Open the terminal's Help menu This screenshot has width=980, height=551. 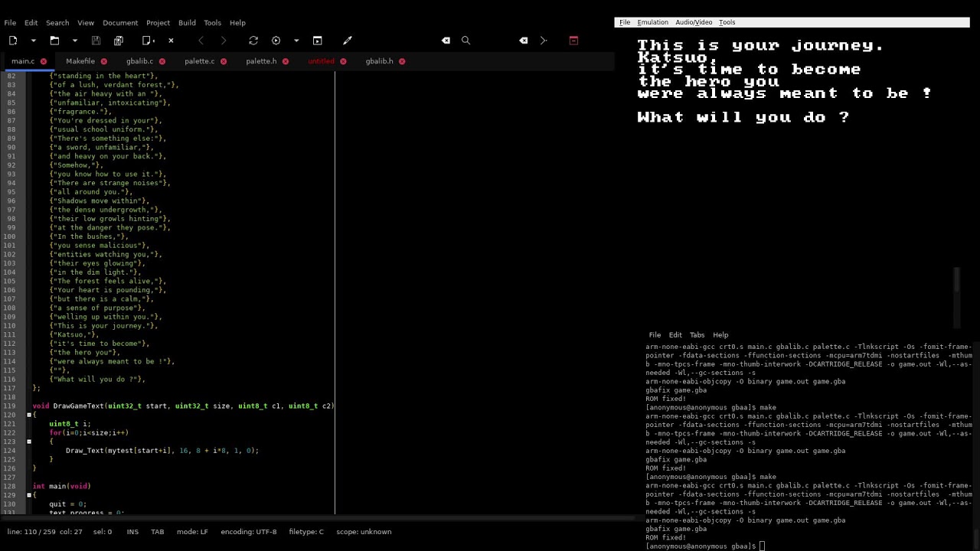pos(720,335)
